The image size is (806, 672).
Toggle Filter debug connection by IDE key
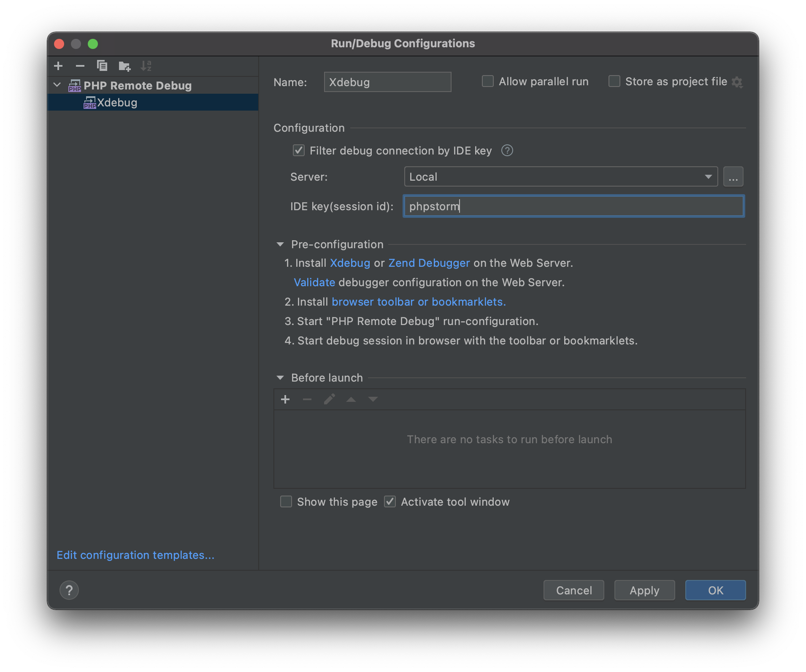tap(299, 151)
